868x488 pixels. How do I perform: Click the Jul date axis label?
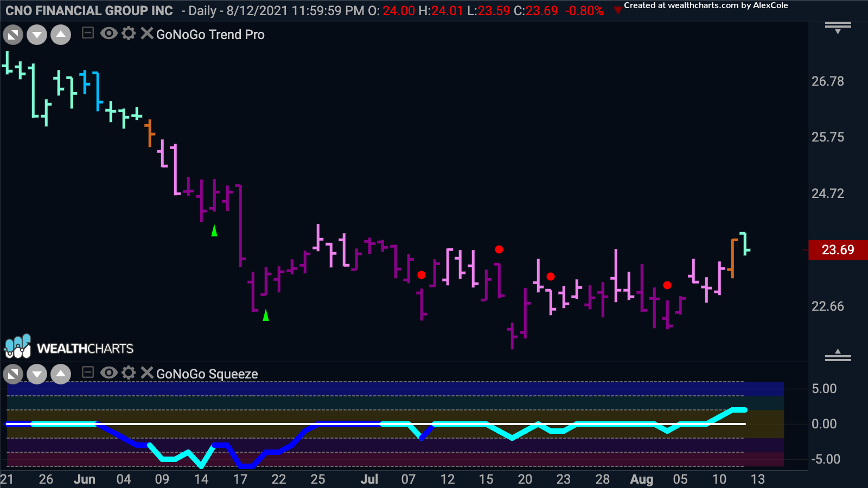click(x=369, y=479)
